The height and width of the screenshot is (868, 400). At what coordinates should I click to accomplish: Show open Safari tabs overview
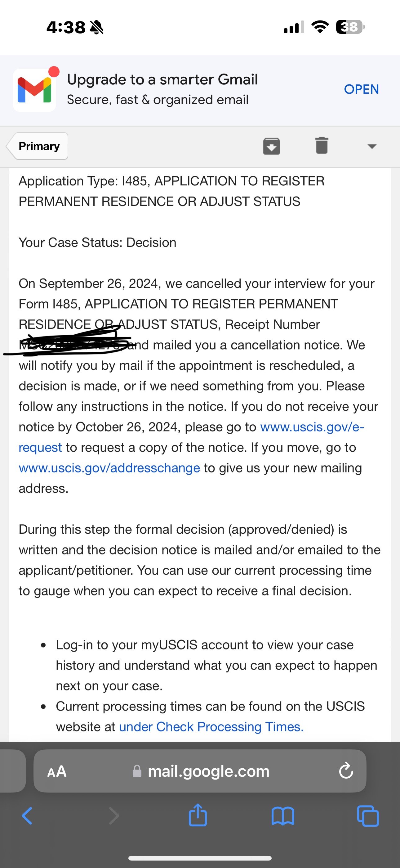coord(368,816)
